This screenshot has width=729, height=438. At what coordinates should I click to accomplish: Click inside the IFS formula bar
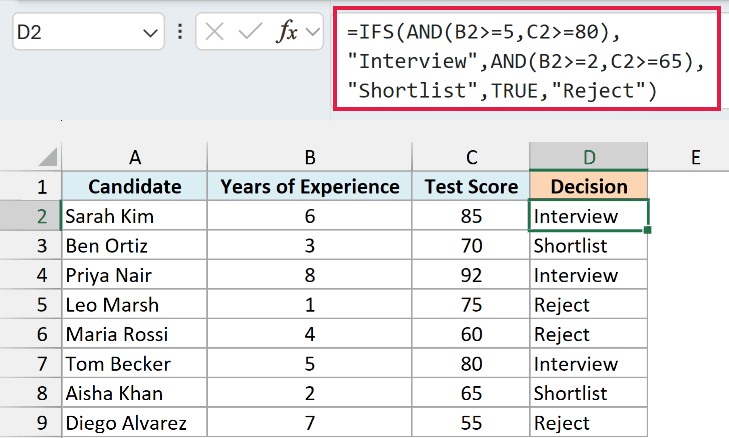point(527,59)
